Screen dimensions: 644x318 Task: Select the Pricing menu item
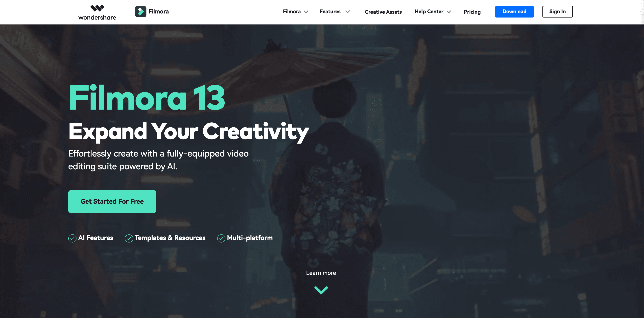472,11
